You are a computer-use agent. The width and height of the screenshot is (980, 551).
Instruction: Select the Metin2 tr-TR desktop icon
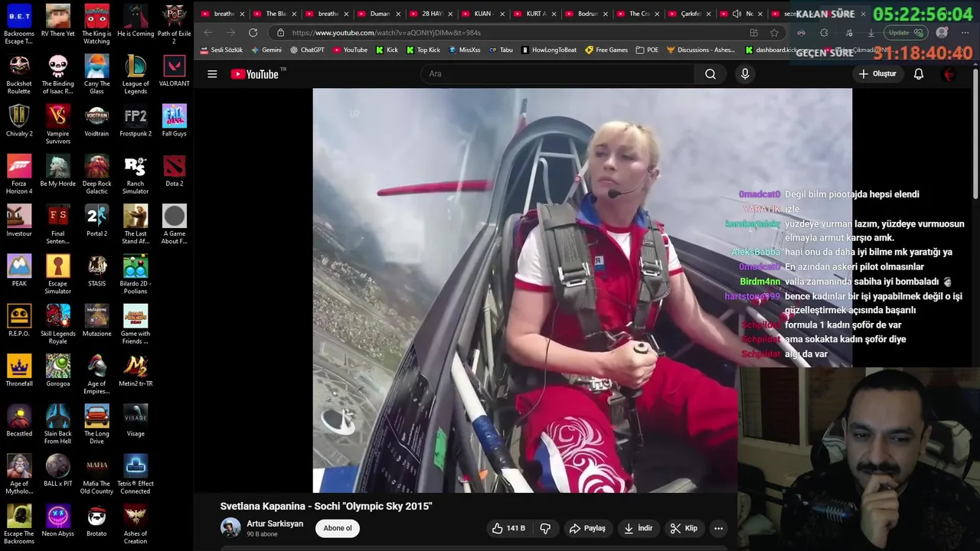[x=136, y=370]
